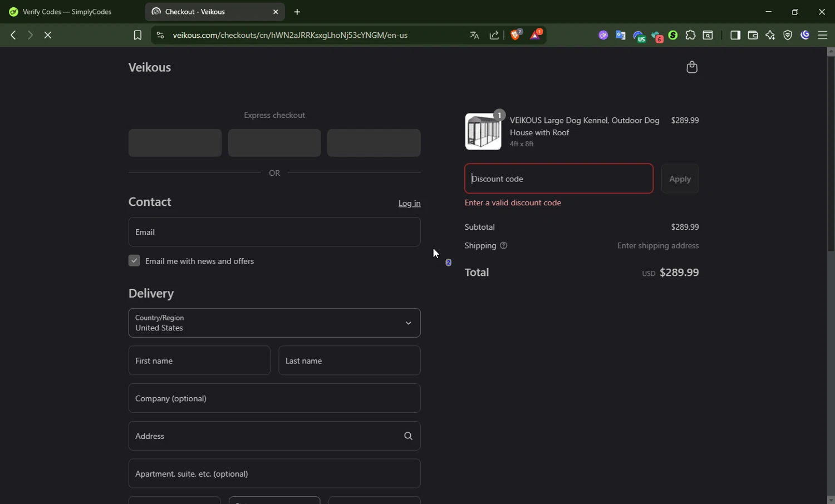Image resolution: width=835 pixels, height=504 pixels.
Task: Bookmark this page
Action: click(x=137, y=35)
